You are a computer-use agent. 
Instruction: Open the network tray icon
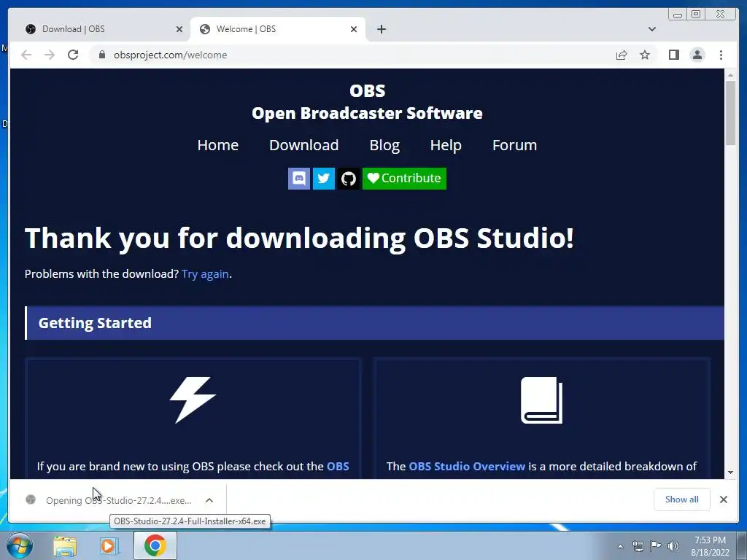pyautogui.click(x=638, y=546)
